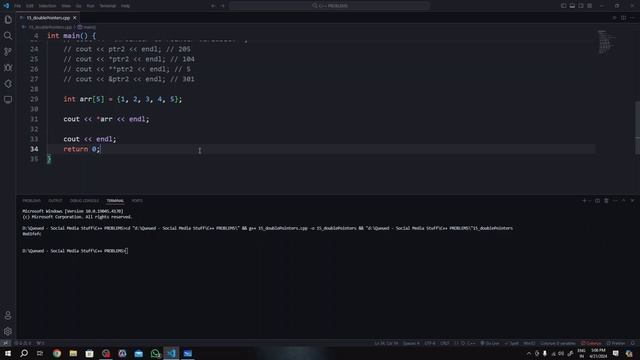Image resolution: width=640 pixels, height=360 pixels.
Task: Maximize the panel with the chevron
Action: click(x=623, y=201)
